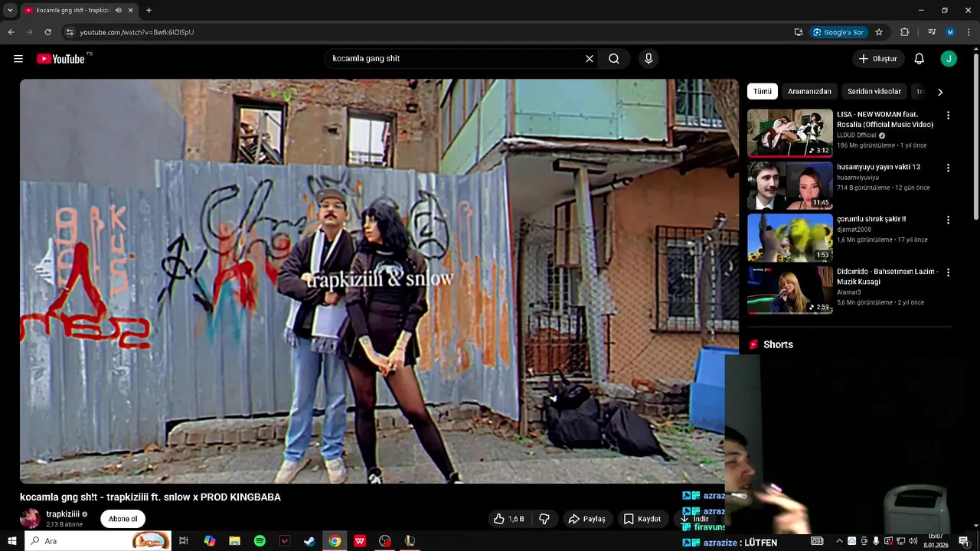980x551 pixels.
Task: Open Chrome three-dot menu
Action: point(969,32)
